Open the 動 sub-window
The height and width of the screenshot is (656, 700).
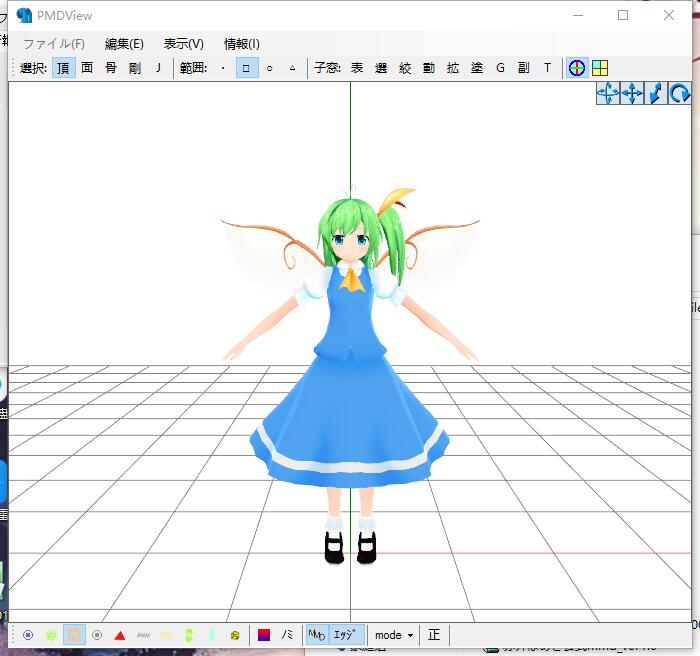pos(429,68)
